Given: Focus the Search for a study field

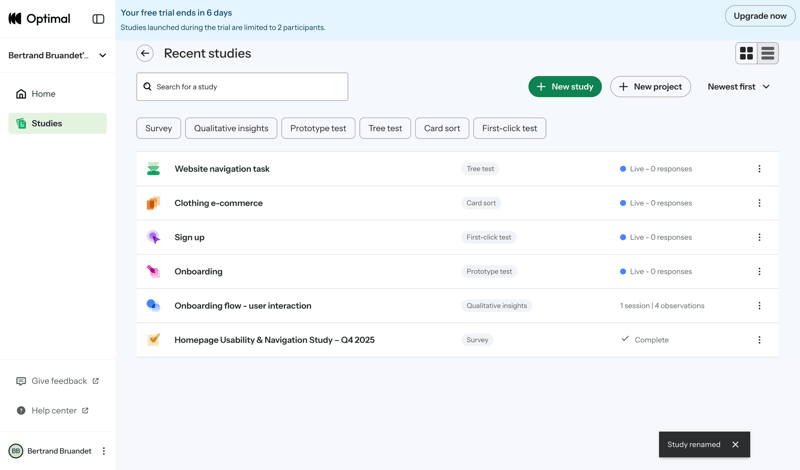Looking at the screenshot, I should (242, 87).
